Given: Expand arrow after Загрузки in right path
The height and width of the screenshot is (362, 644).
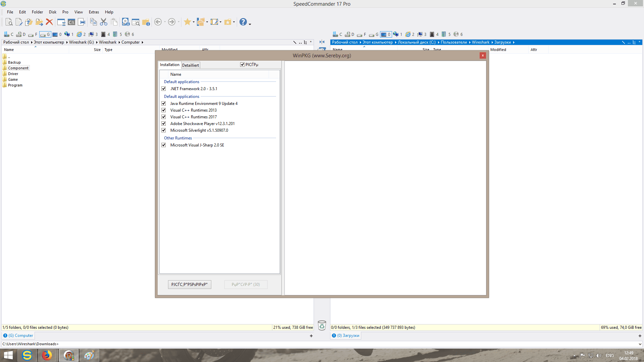Looking at the screenshot, I should coord(514,42).
